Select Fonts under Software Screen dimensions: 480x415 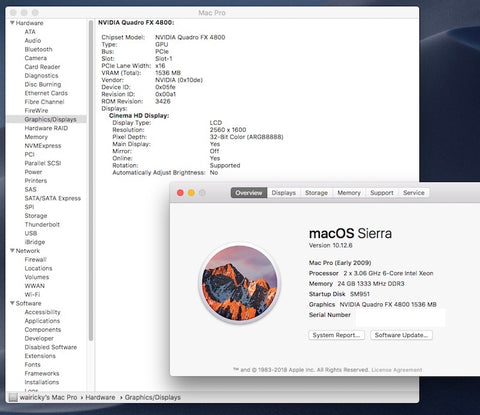[32, 365]
